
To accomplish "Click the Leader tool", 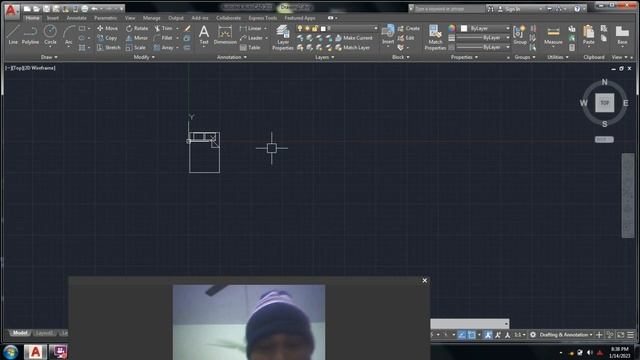I will 252,38.
